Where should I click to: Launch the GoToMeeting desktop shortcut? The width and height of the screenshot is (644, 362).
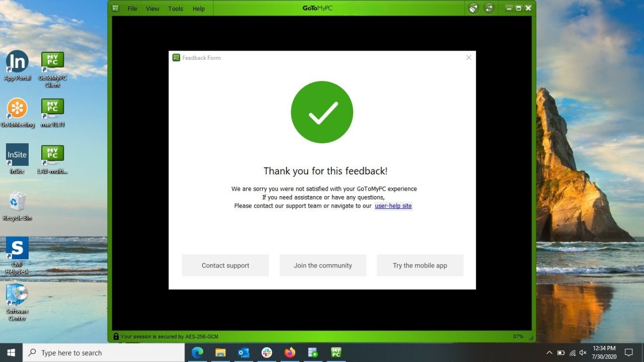[x=17, y=113]
